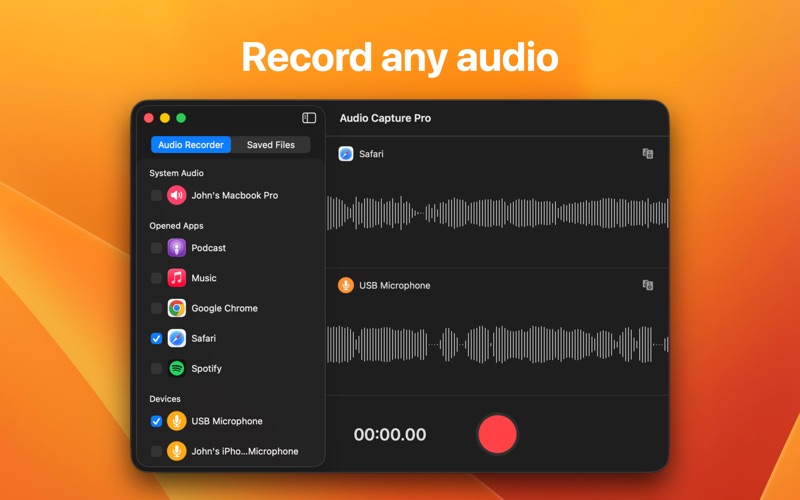Image resolution: width=800 pixels, height=500 pixels.
Task: Minimize the window with the yellow button
Action: click(x=165, y=118)
